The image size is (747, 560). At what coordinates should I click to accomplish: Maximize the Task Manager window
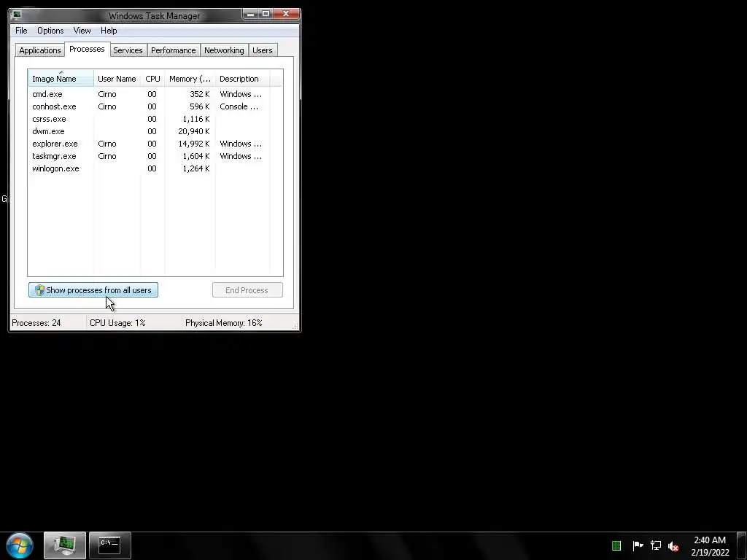click(266, 15)
